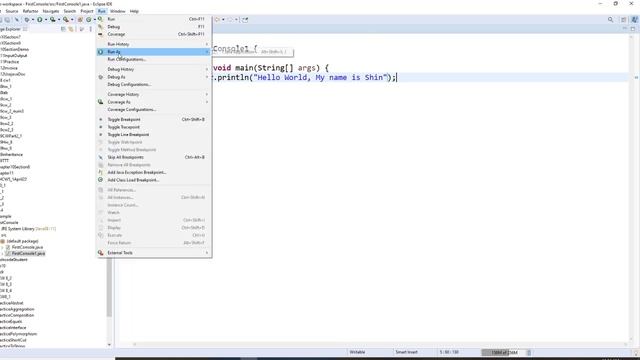The image size is (640, 360).
Task: Open the External Tools toolbar dropdown arrow
Action: tap(72, 20)
